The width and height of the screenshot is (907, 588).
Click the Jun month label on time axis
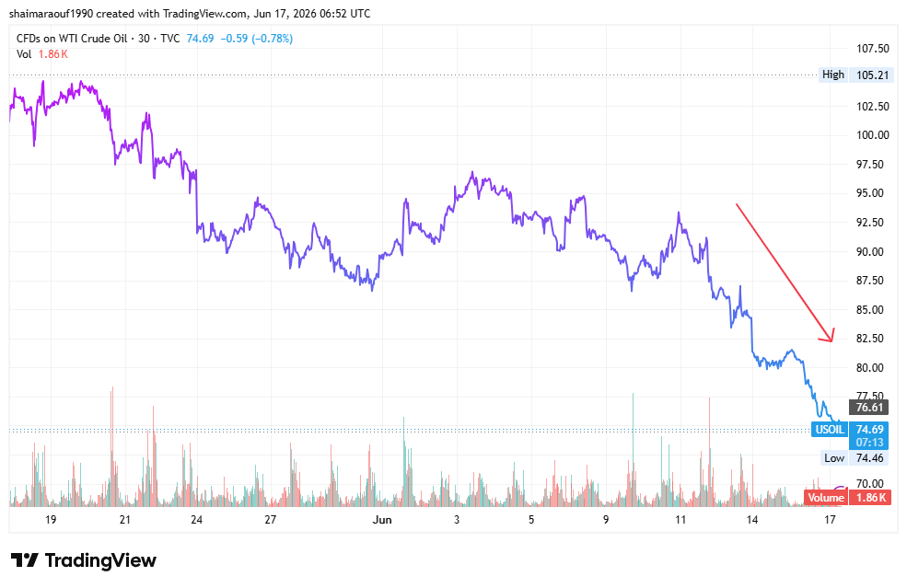tap(382, 520)
